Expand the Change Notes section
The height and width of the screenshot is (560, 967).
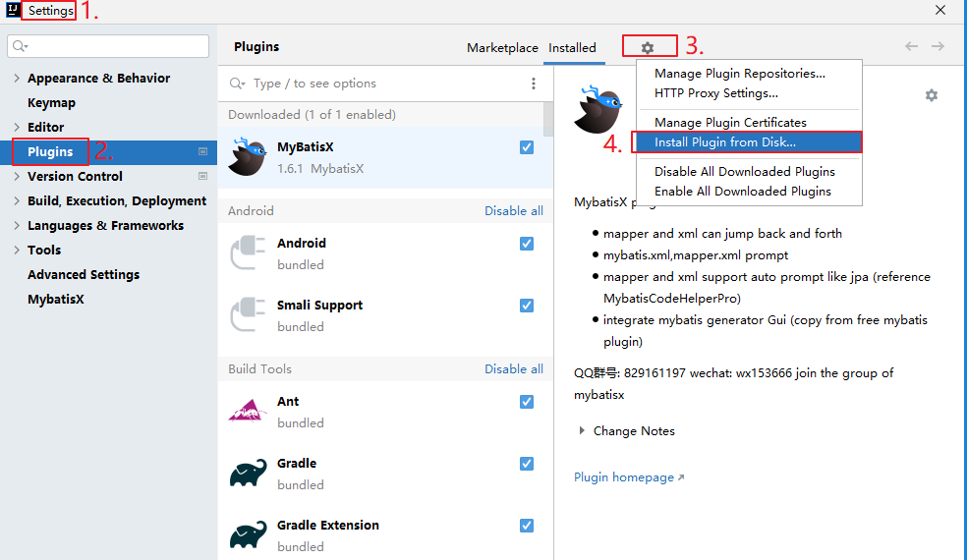tap(582, 430)
